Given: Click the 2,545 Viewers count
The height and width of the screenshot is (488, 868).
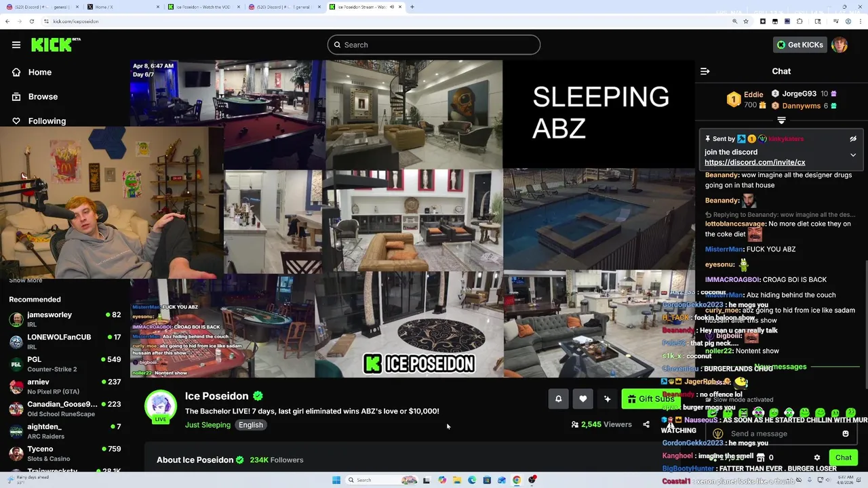Looking at the screenshot, I should coord(601,424).
